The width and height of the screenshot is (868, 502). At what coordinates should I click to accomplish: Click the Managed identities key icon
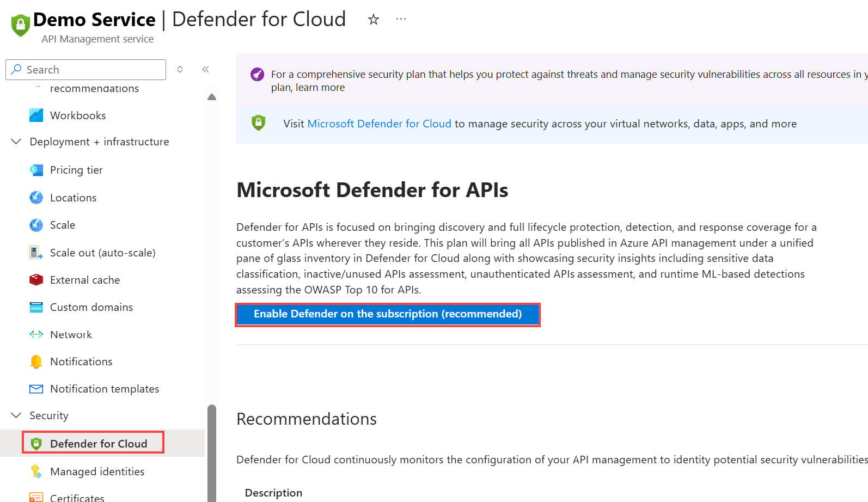[36, 472]
